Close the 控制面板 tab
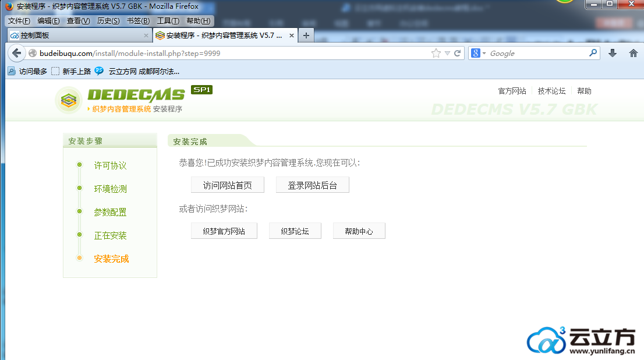 click(146, 36)
